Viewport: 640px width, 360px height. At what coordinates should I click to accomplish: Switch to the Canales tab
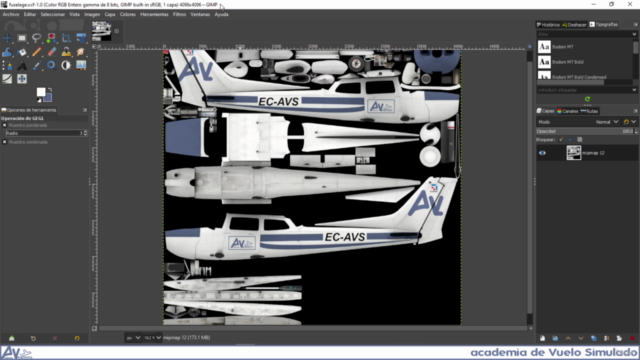pyautogui.click(x=568, y=111)
